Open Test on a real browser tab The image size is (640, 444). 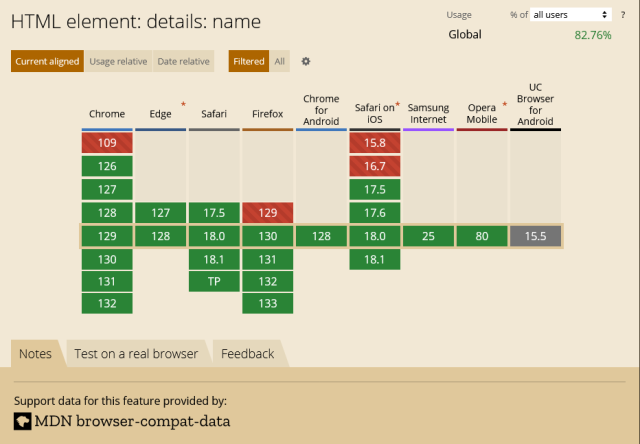pyautogui.click(x=136, y=353)
